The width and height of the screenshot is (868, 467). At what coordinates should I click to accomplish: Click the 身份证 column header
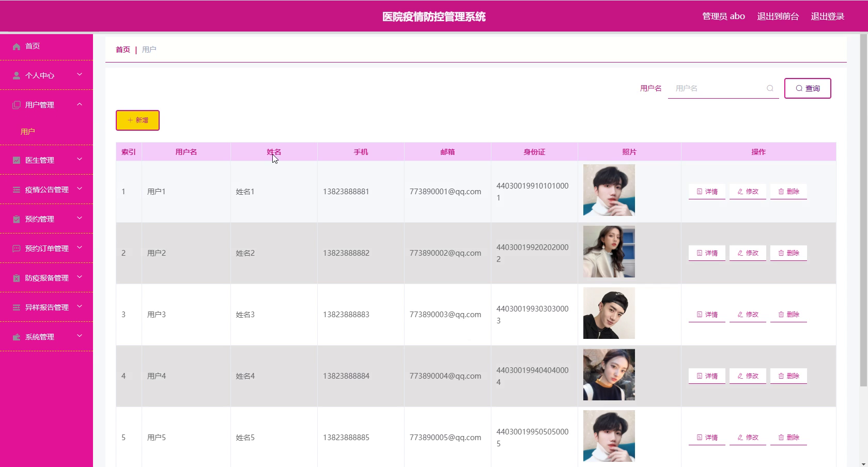tap(534, 152)
